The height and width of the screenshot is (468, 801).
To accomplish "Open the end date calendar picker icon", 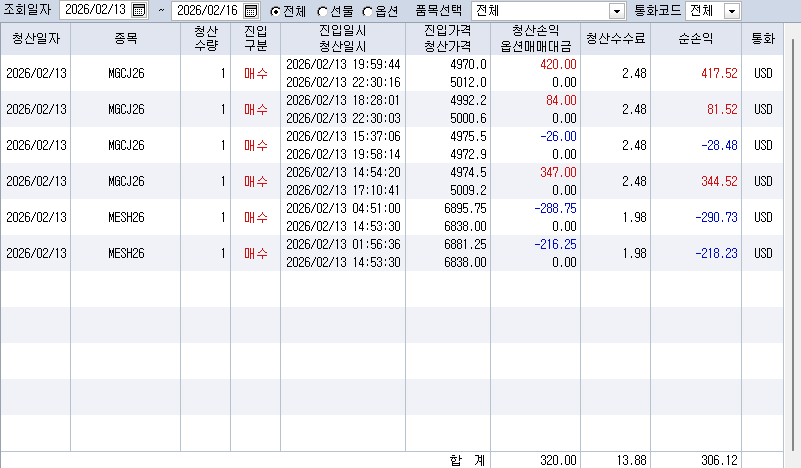I will [250, 10].
